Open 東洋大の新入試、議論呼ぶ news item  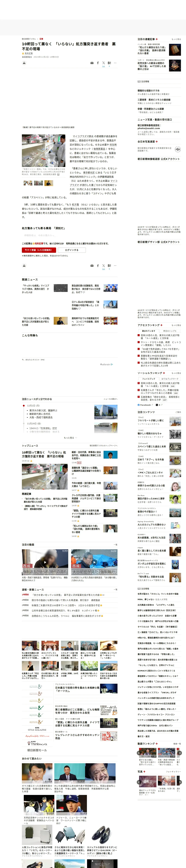tap(43, 410)
